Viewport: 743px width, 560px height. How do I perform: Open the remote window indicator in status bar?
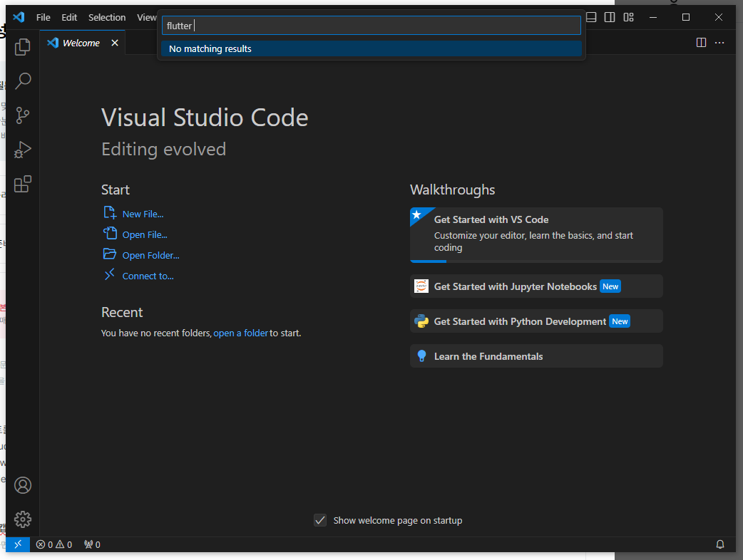(x=18, y=544)
